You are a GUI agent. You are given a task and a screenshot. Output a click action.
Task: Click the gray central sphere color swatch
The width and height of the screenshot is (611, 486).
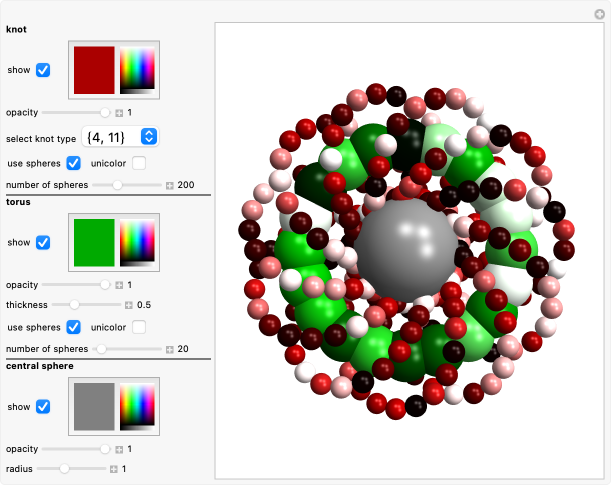(x=94, y=407)
